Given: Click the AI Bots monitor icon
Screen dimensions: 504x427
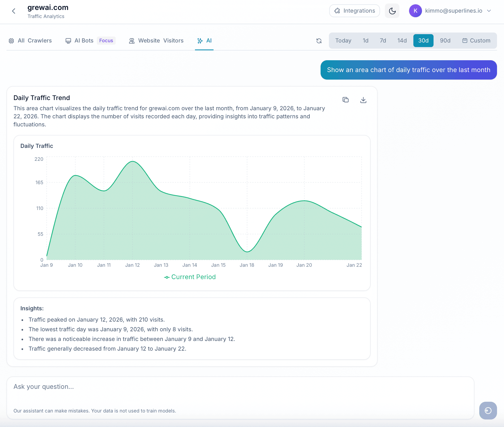Looking at the screenshot, I should 69,41.
